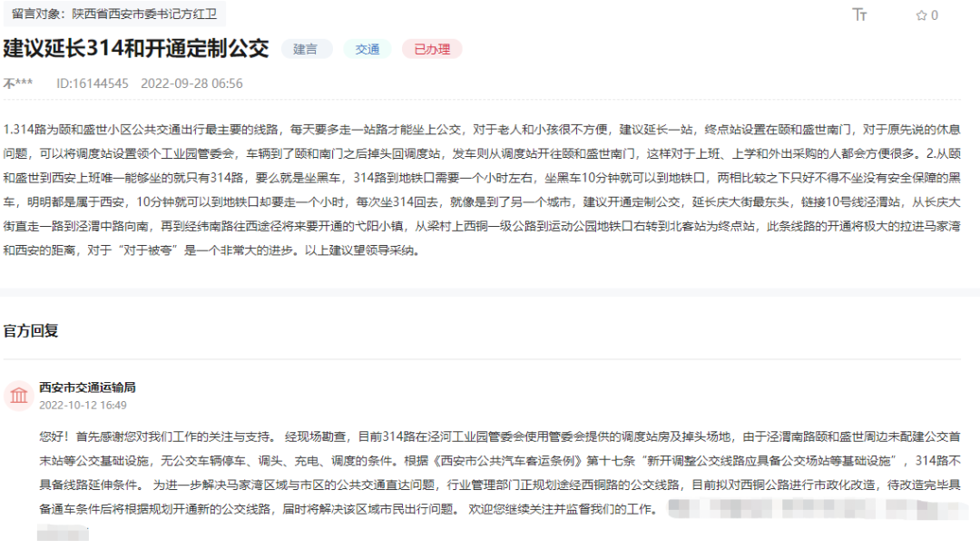Click the poster username 不***

coord(18,83)
